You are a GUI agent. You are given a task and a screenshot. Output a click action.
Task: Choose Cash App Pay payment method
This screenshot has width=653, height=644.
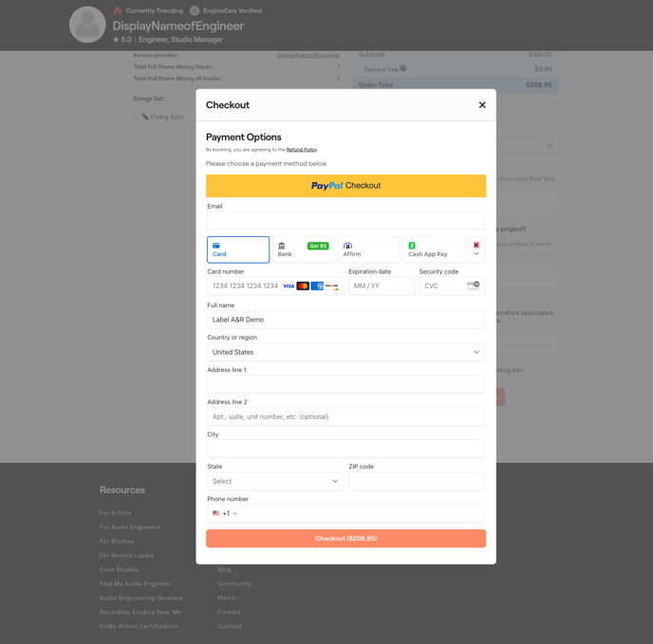click(x=434, y=249)
